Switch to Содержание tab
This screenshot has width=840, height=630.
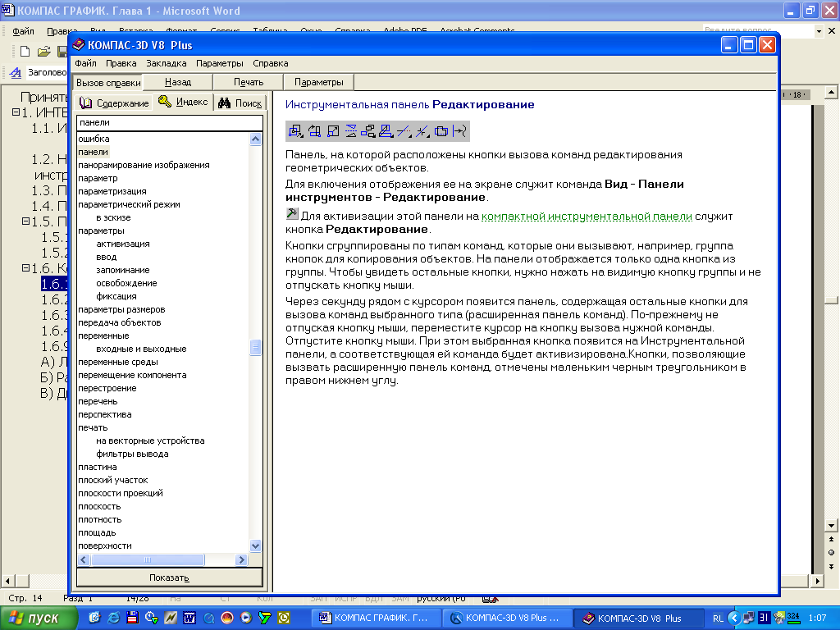(x=113, y=103)
